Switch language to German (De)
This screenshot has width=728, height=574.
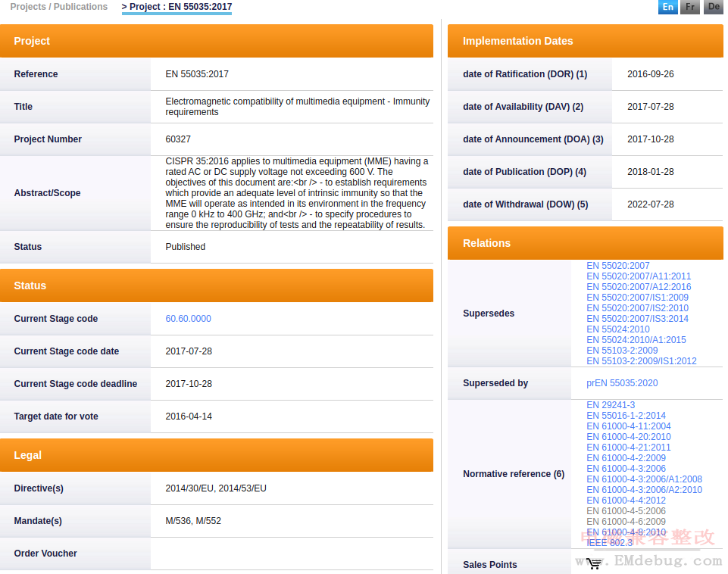[x=714, y=7]
